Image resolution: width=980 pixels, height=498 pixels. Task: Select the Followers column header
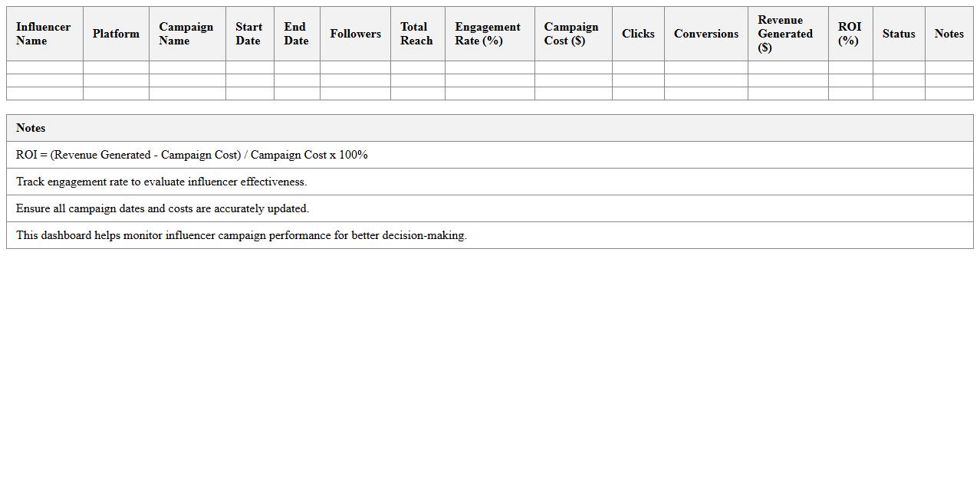point(355,34)
